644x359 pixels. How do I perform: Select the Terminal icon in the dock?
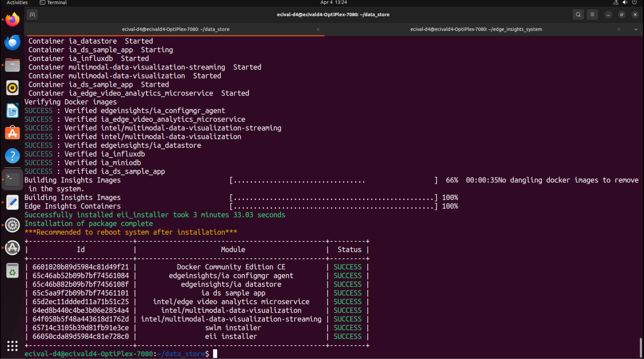[12, 179]
